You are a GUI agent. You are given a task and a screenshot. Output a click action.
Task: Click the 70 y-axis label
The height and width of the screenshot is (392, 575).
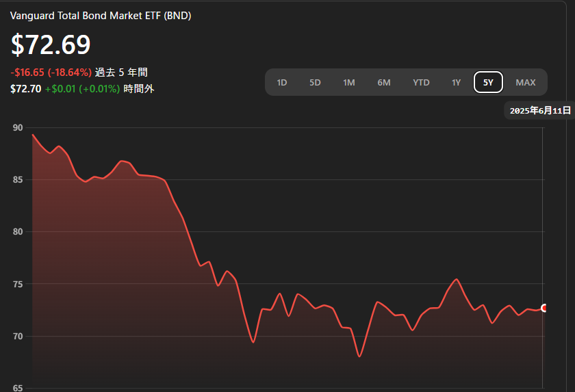(18, 336)
